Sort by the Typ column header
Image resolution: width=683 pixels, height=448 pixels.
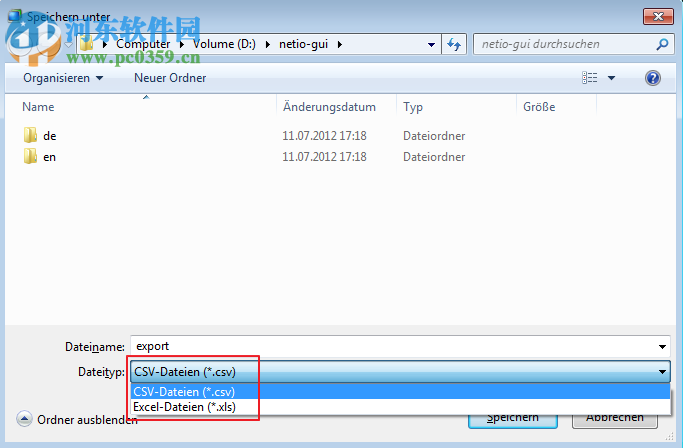413,107
